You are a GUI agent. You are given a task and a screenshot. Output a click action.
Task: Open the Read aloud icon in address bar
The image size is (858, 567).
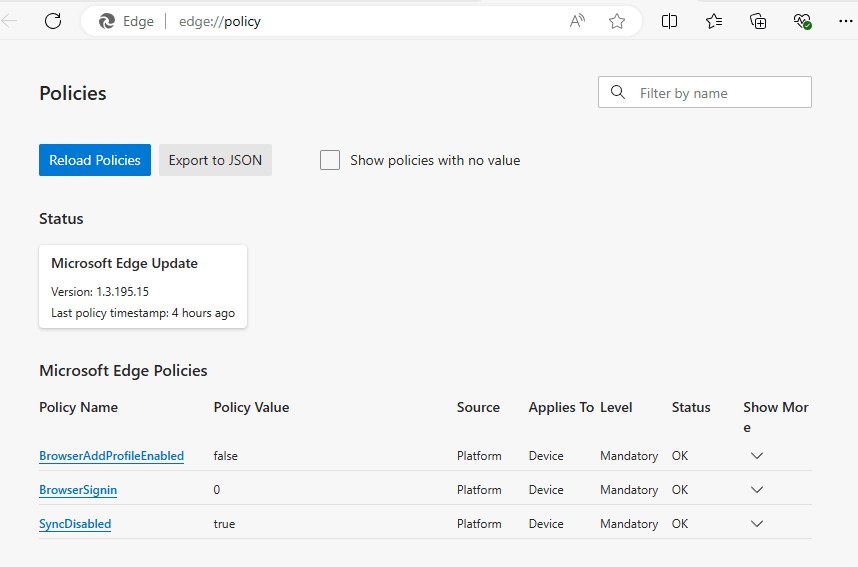click(x=577, y=21)
